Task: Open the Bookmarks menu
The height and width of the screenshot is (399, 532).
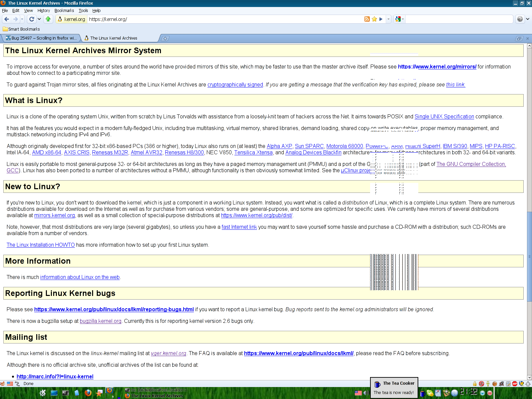Action: tap(64, 11)
